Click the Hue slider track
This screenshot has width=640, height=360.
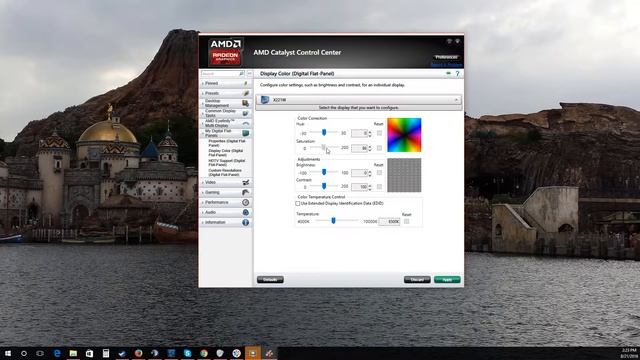(x=324, y=132)
